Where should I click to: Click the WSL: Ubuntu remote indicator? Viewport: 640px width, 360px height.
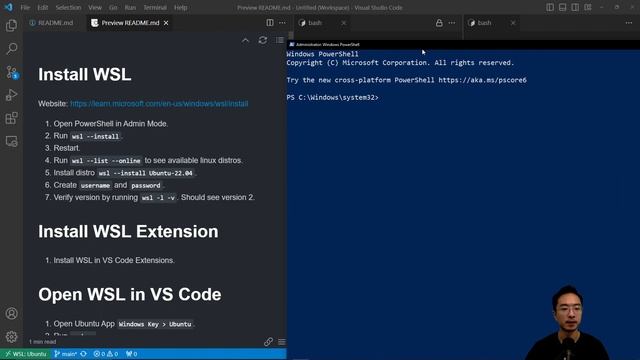point(26,354)
